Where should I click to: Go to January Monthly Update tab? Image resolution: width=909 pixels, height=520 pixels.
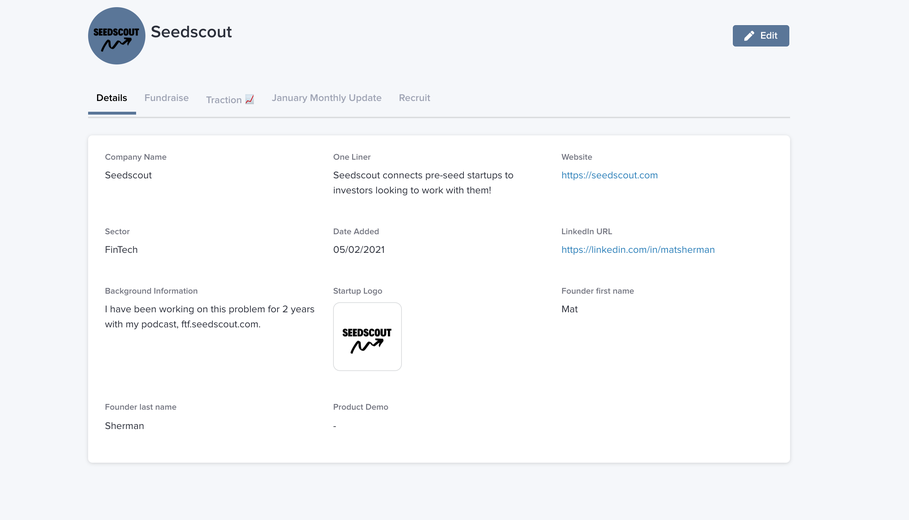[326, 98]
